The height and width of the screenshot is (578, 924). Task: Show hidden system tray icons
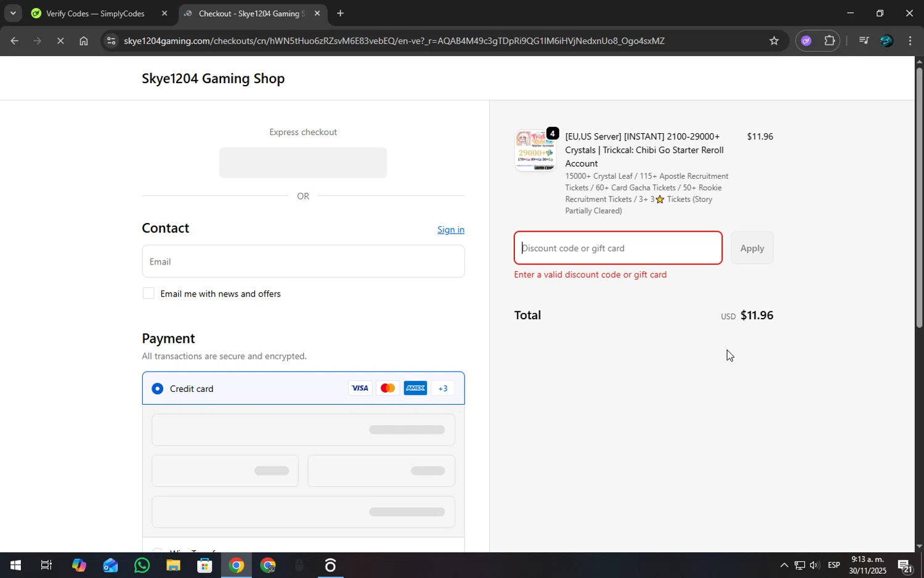[x=784, y=565]
